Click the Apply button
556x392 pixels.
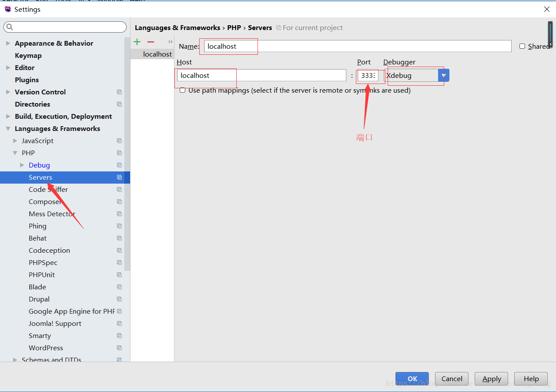pyautogui.click(x=492, y=379)
